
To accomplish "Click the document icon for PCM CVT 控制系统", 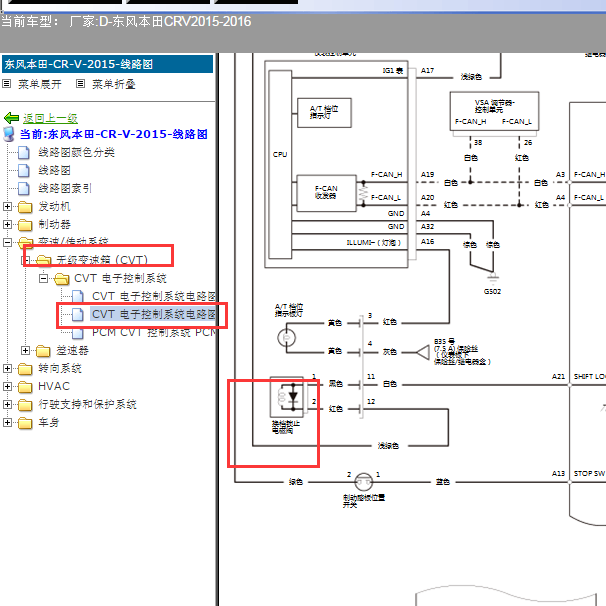I will [78, 332].
